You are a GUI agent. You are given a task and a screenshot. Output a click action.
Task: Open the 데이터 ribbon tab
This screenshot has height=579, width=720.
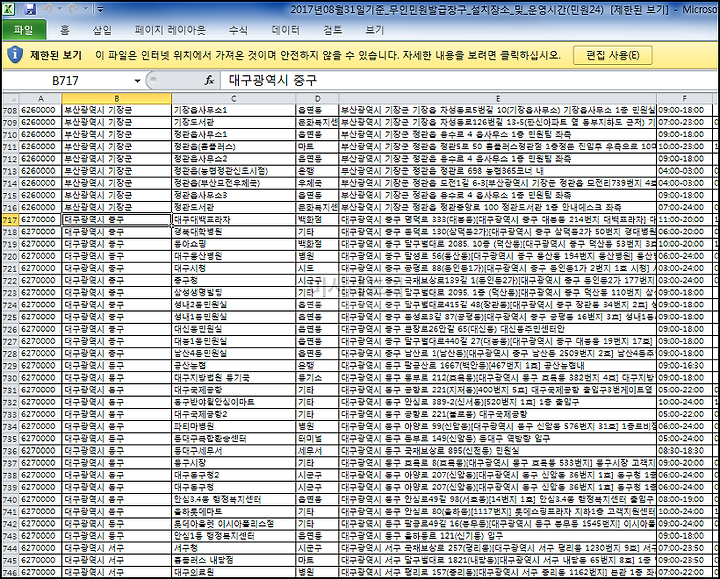[x=285, y=30]
